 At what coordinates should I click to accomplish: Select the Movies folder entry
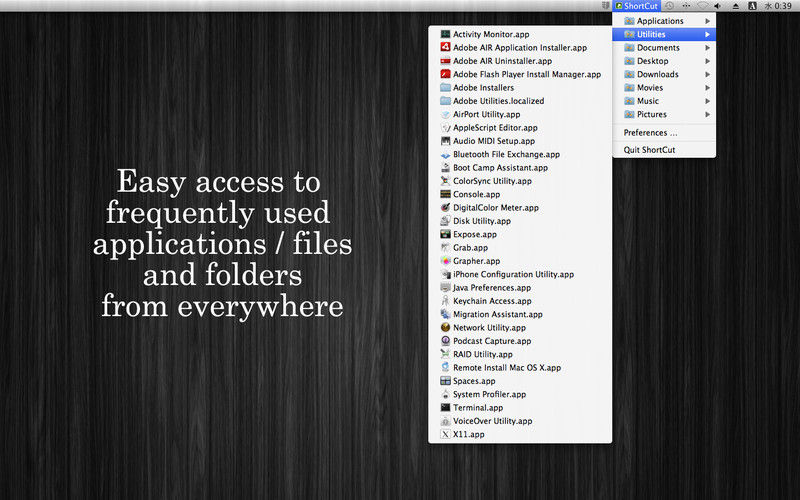(x=664, y=87)
